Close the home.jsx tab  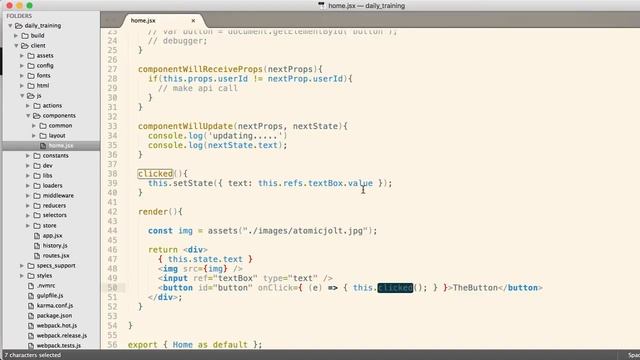pos(193,20)
